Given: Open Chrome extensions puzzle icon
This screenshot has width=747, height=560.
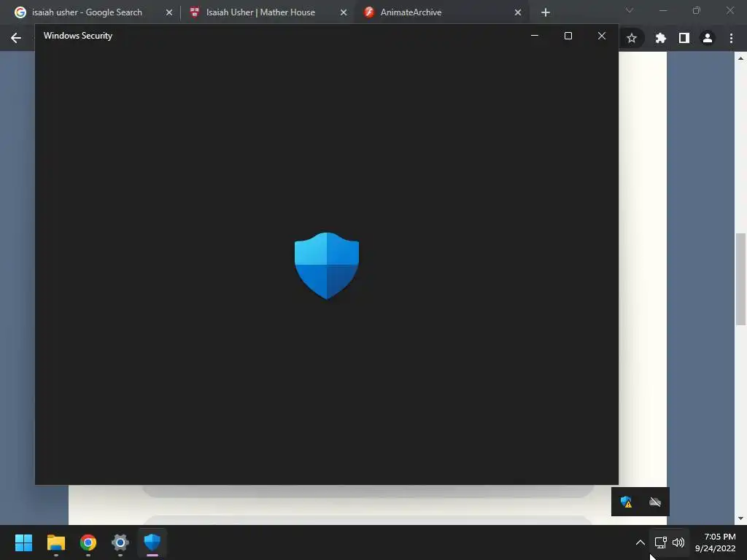Looking at the screenshot, I should pyautogui.click(x=660, y=38).
